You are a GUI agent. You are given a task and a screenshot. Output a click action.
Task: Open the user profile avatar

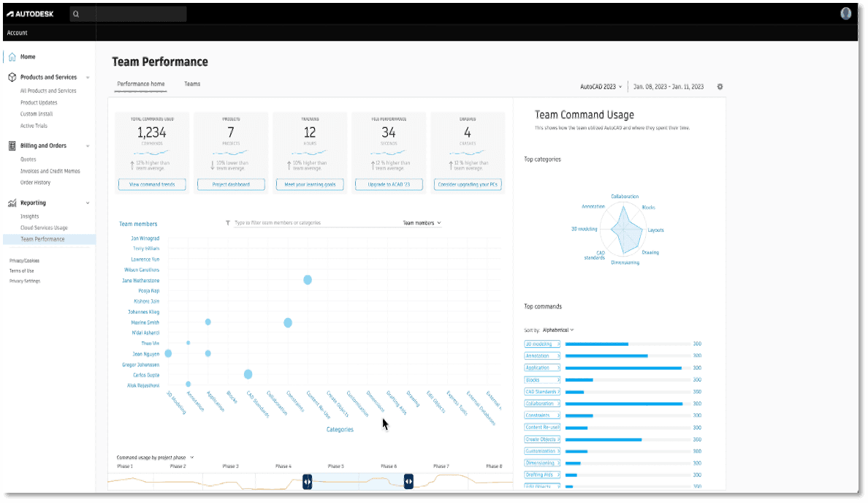click(845, 14)
